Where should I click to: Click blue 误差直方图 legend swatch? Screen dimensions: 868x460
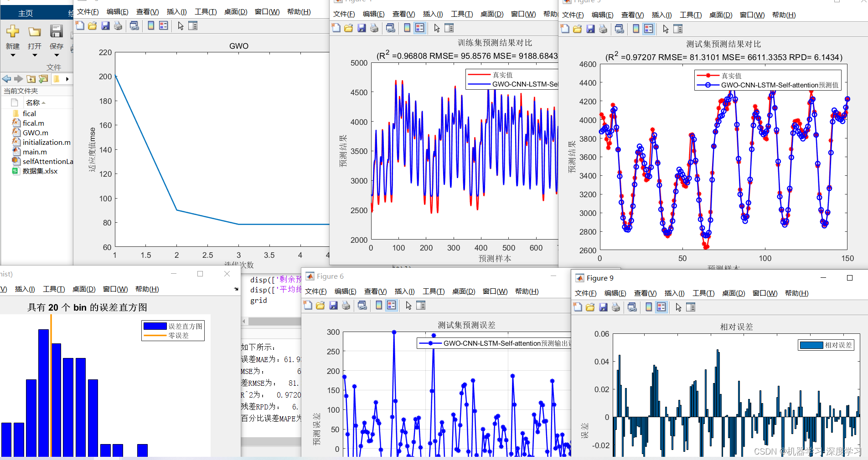[155, 326]
